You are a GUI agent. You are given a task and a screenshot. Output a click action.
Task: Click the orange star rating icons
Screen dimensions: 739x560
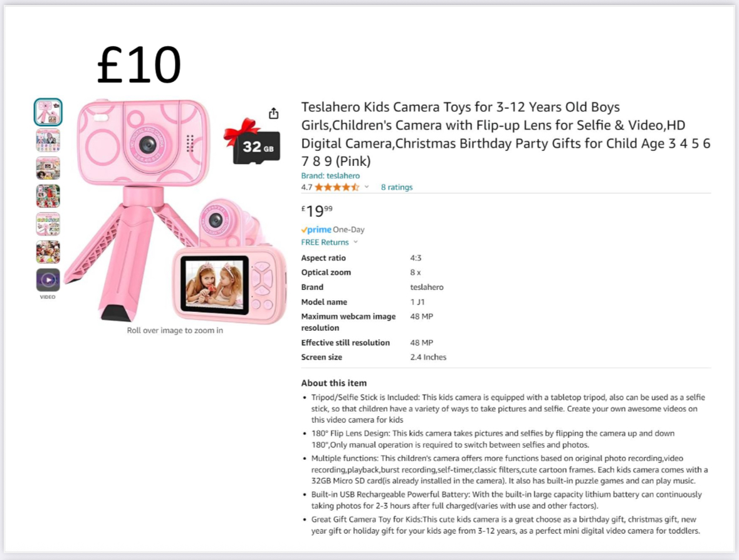[337, 187]
